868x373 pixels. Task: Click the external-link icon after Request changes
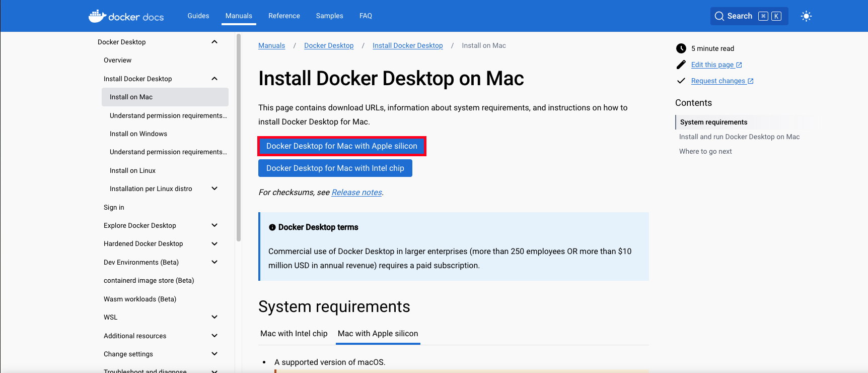[751, 81]
